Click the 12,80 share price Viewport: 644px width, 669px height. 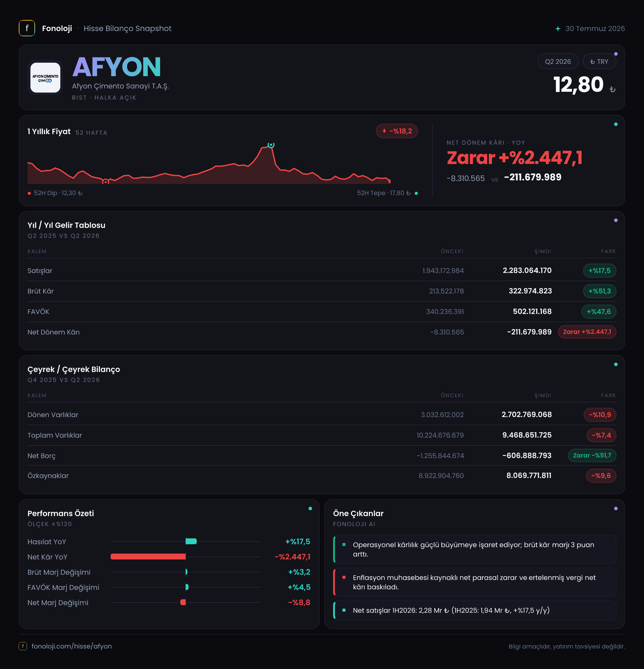pos(578,84)
